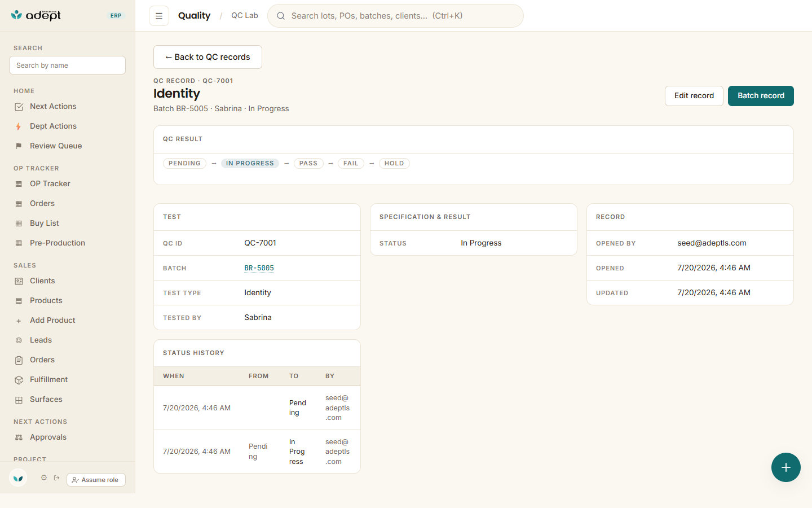Screen dimensions: 812x508
Task: Click the QC ID value QC-7001
Action: [260, 243]
